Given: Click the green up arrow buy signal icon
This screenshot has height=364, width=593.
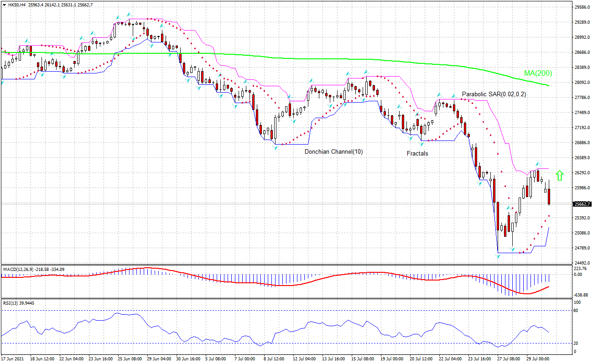Looking at the screenshot, I should tap(560, 175).
